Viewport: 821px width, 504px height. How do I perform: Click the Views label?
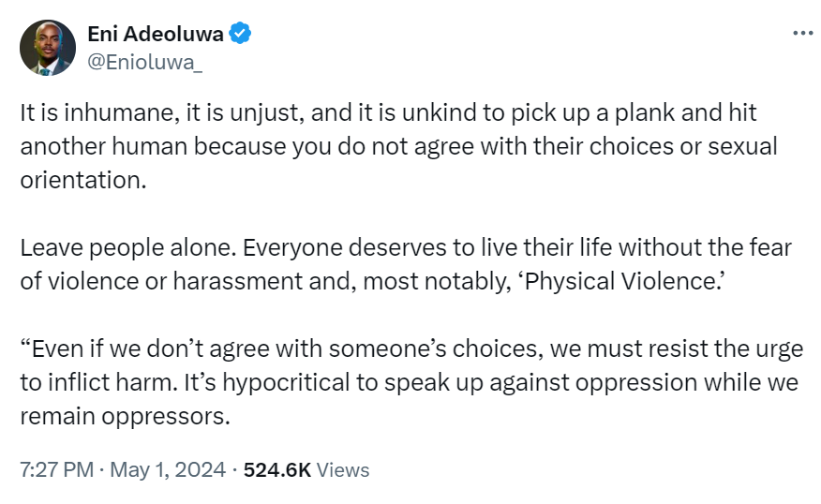[x=343, y=469]
